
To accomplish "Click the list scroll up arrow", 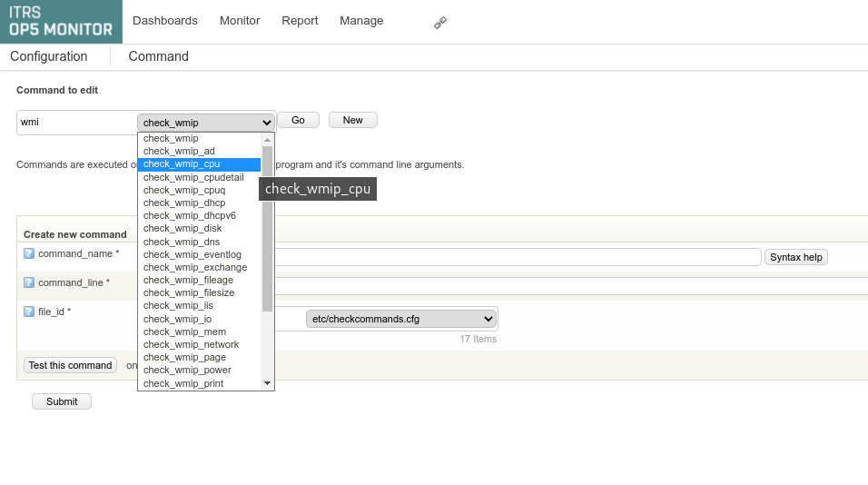I will pyautogui.click(x=267, y=140).
